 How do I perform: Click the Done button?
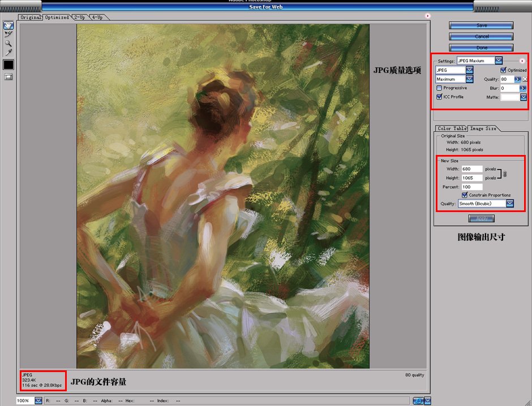pos(481,47)
